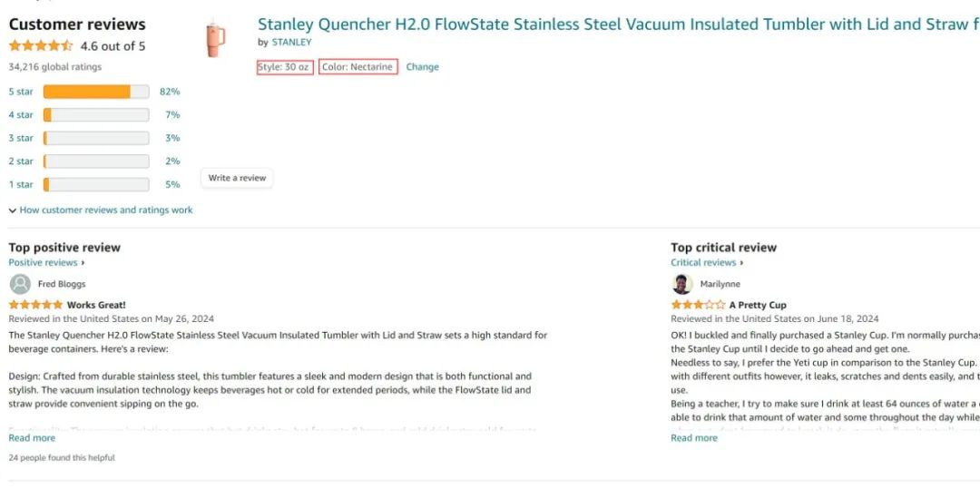Click Fred Bloggs profile avatar icon
Viewport: 980px width, 488px height.
click(x=19, y=284)
